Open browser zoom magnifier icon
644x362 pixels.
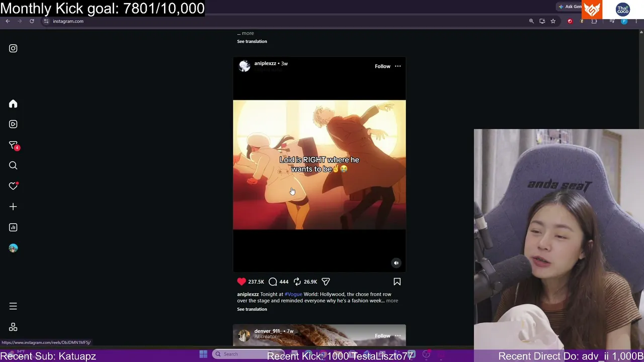tap(531, 21)
